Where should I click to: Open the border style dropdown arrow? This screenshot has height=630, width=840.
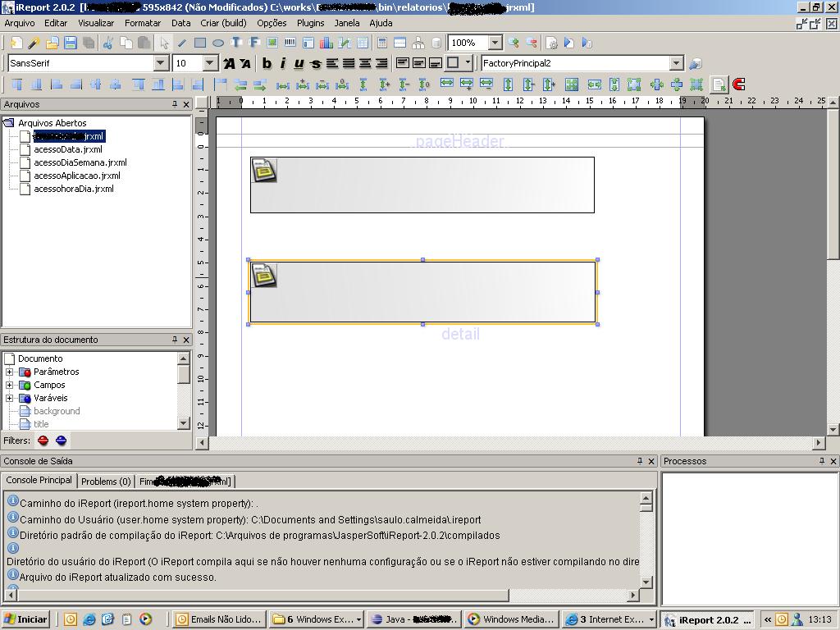coord(468,62)
